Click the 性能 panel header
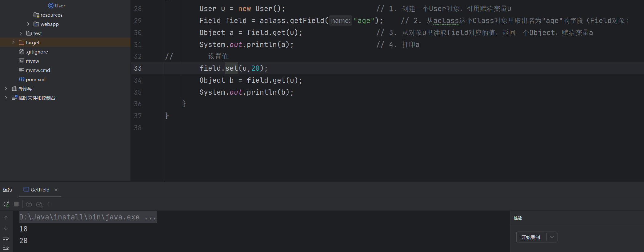644x252 pixels. click(518, 218)
